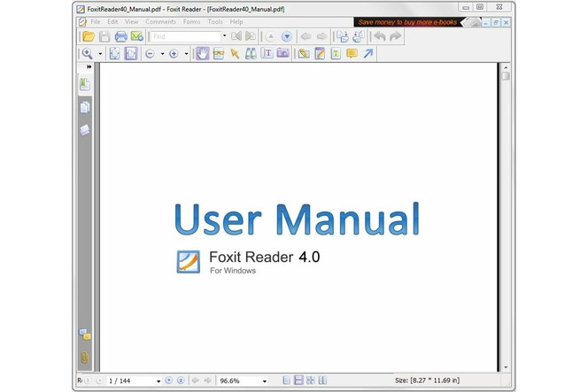The width and height of the screenshot is (588, 392).
Task: Undo the last action with curved arrow
Action: 380,36
